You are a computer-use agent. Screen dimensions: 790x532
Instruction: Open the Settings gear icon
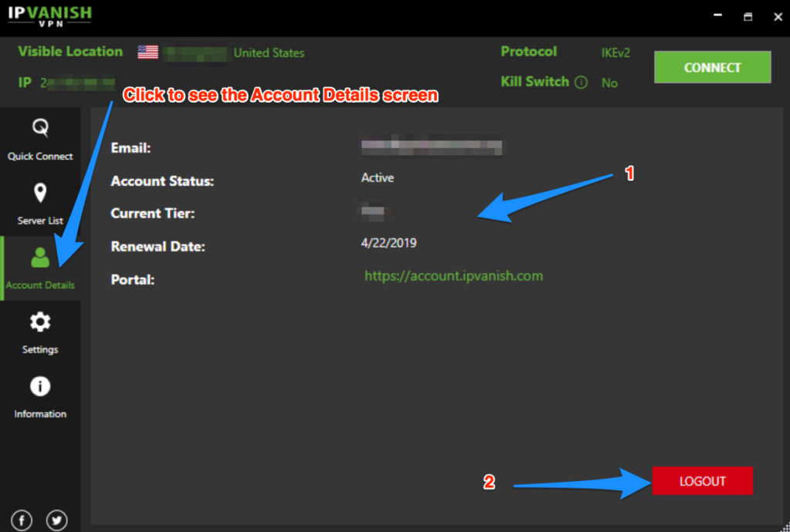tap(40, 322)
